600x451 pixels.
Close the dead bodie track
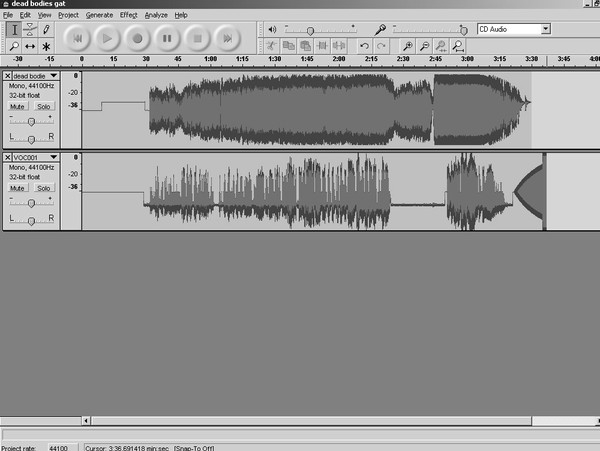8,76
